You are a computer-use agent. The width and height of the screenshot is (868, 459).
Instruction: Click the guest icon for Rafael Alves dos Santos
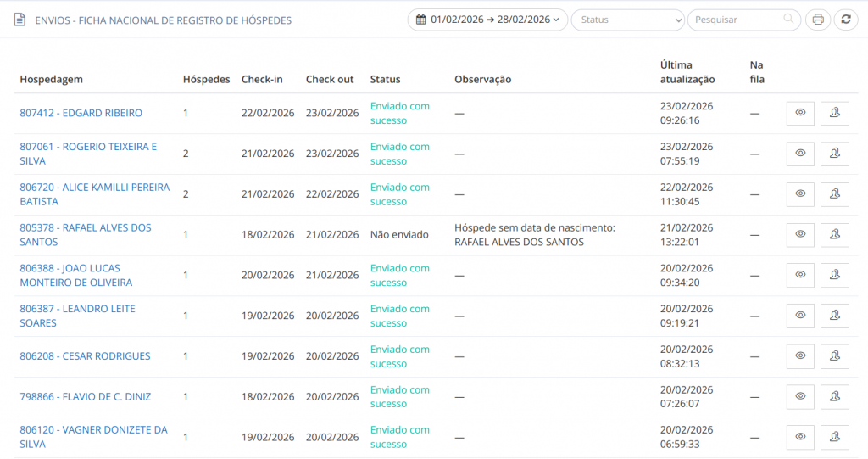pos(834,235)
